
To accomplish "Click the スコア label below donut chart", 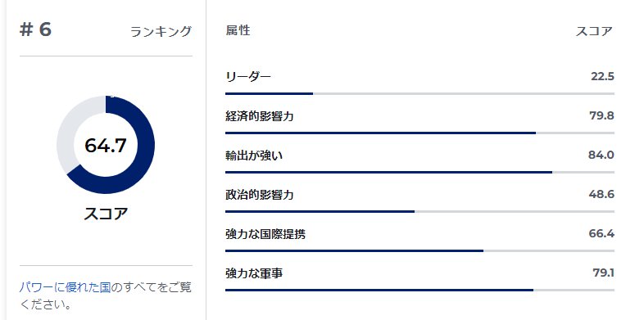I will click(x=106, y=214).
